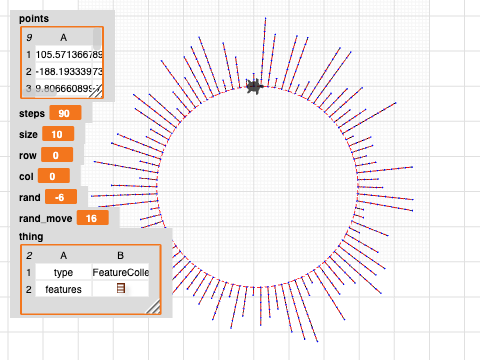This screenshot has width=480, height=360.
Task: Click the 'points' watcher label
Action: click(34, 19)
